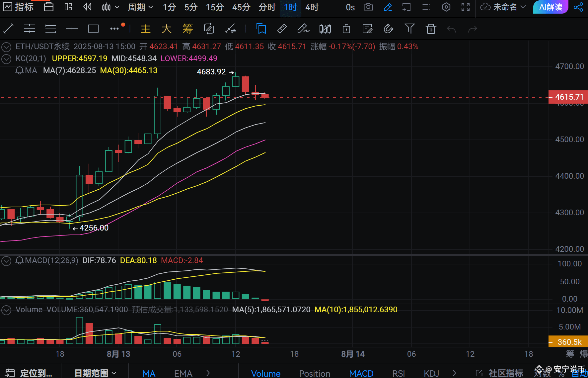Click the continuous drawing loop-pencil icon

[x=209, y=29]
